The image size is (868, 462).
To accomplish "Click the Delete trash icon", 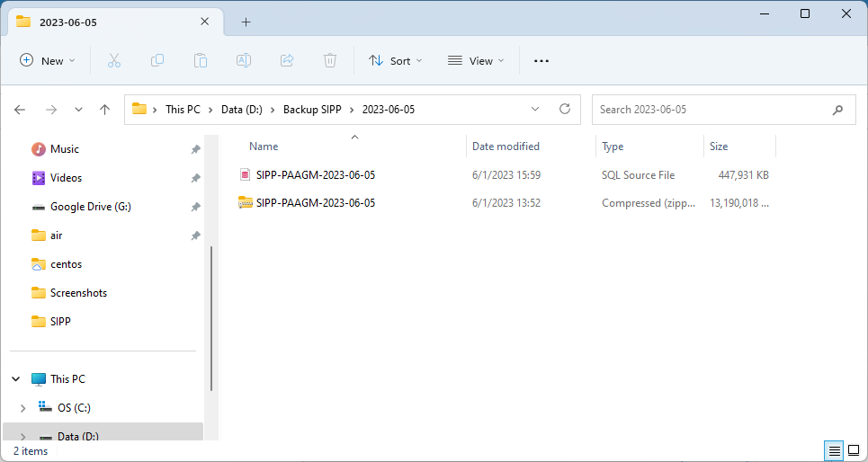I will [330, 61].
